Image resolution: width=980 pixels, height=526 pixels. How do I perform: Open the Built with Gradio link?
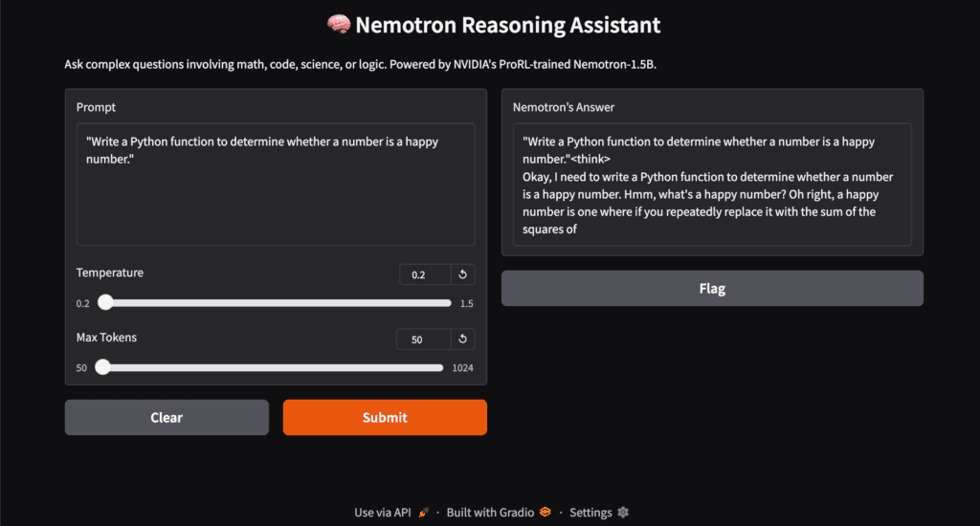[490, 513]
